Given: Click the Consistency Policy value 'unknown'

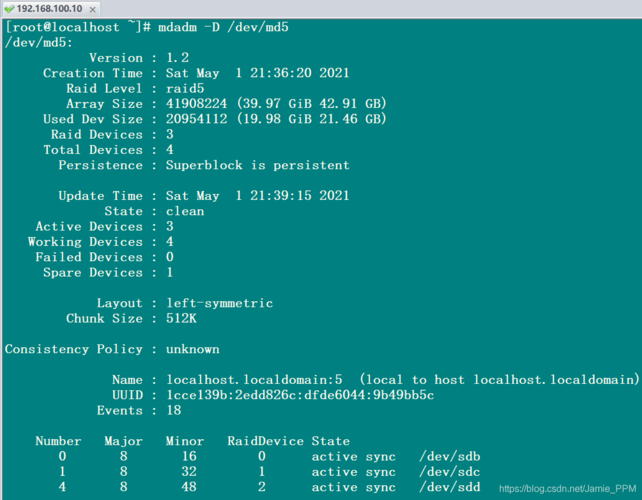Looking at the screenshot, I should coord(192,349).
